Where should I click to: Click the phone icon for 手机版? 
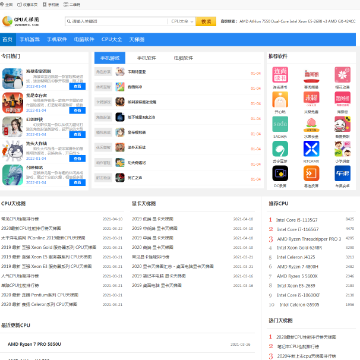[x=45, y=5]
